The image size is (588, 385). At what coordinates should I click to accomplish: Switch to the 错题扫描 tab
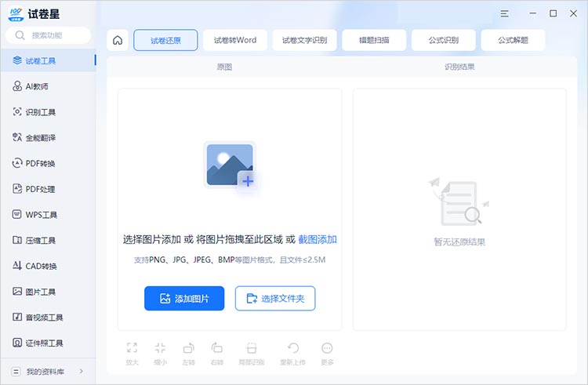click(x=374, y=40)
